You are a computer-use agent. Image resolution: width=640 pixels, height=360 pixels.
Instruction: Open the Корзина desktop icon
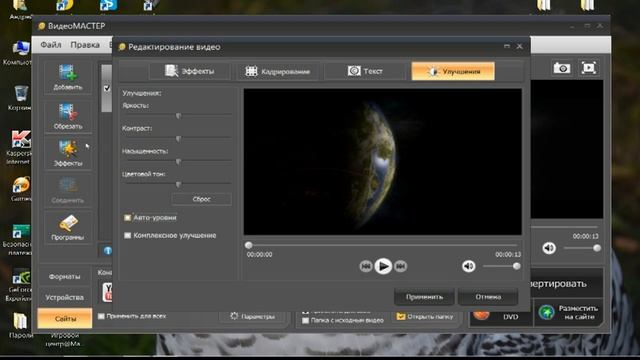pyautogui.click(x=20, y=98)
